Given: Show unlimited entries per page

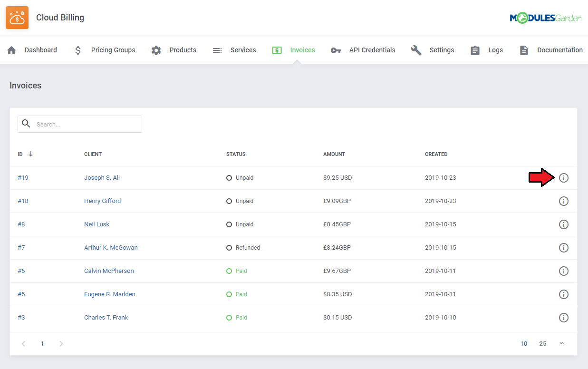Looking at the screenshot, I should click(562, 343).
